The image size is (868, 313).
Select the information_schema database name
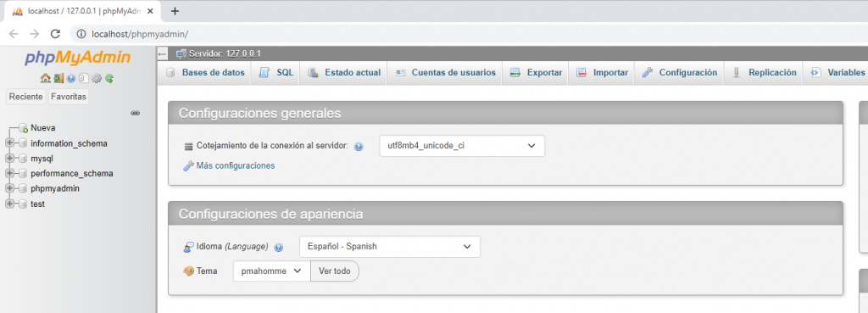click(x=70, y=143)
